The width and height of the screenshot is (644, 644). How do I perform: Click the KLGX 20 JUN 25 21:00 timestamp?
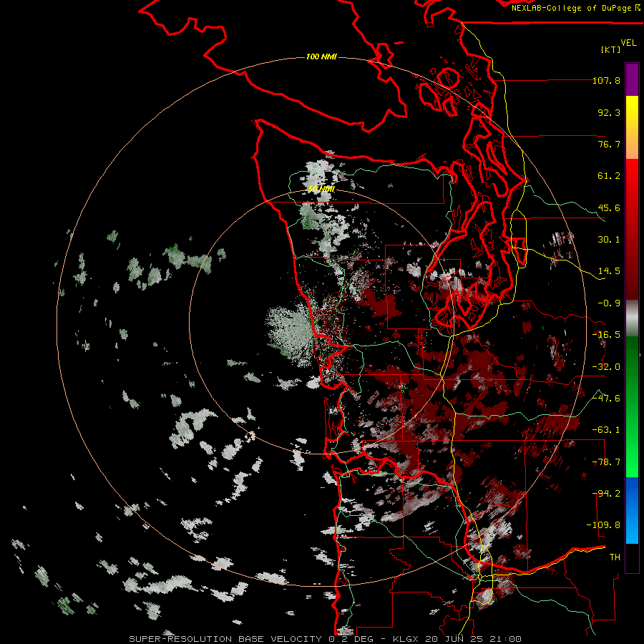tap(457, 639)
